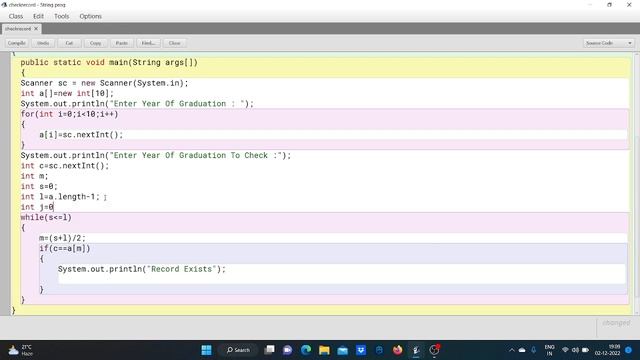Click the OneDrive cloud tray icon
The image size is (640, 360).
(522, 350)
